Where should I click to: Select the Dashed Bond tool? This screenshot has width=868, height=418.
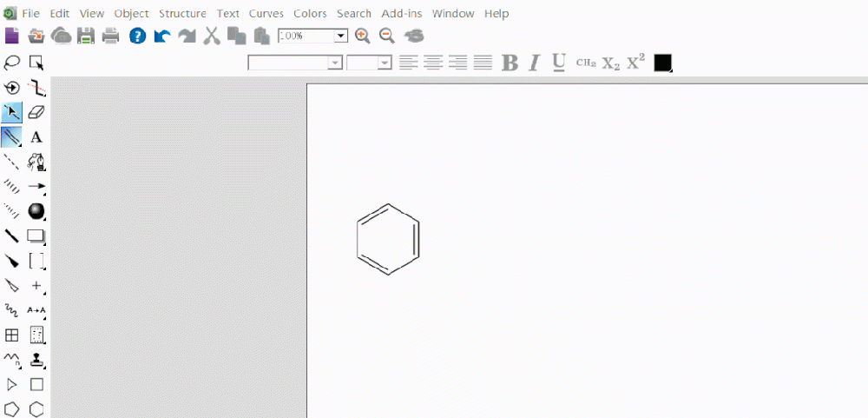coord(11,162)
